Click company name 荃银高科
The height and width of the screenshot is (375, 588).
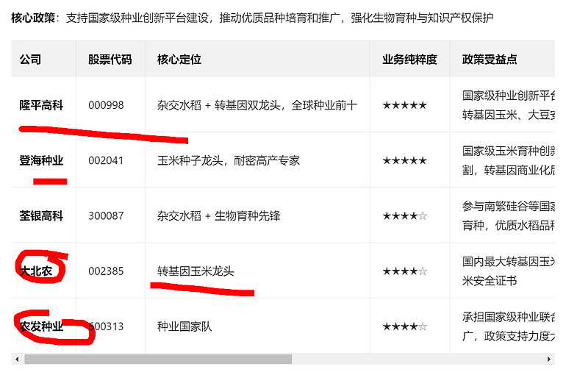pyautogui.click(x=41, y=216)
